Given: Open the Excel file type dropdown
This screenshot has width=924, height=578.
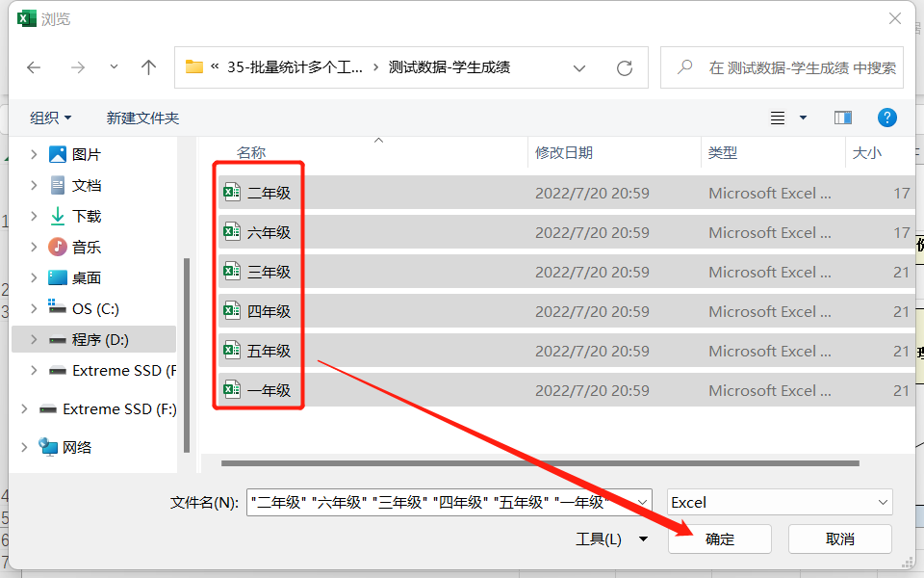Looking at the screenshot, I should click(780, 503).
